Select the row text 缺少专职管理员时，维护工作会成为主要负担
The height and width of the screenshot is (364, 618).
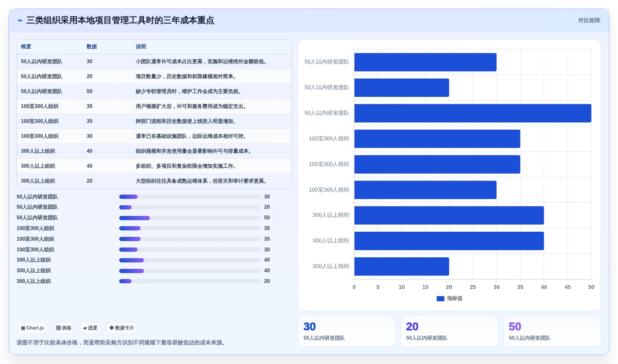click(x=190, y=91)
